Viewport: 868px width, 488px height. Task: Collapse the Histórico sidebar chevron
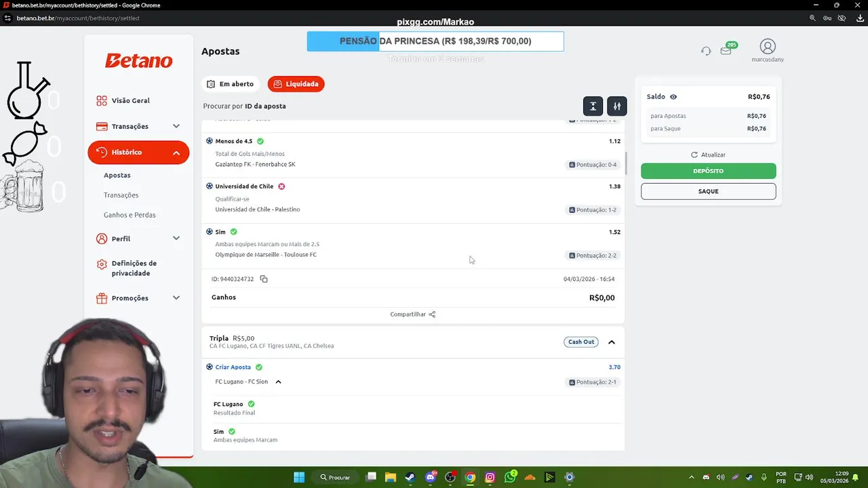coord(176,152)
